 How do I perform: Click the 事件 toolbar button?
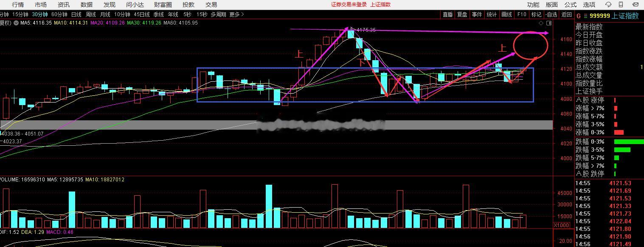[477, 14]
